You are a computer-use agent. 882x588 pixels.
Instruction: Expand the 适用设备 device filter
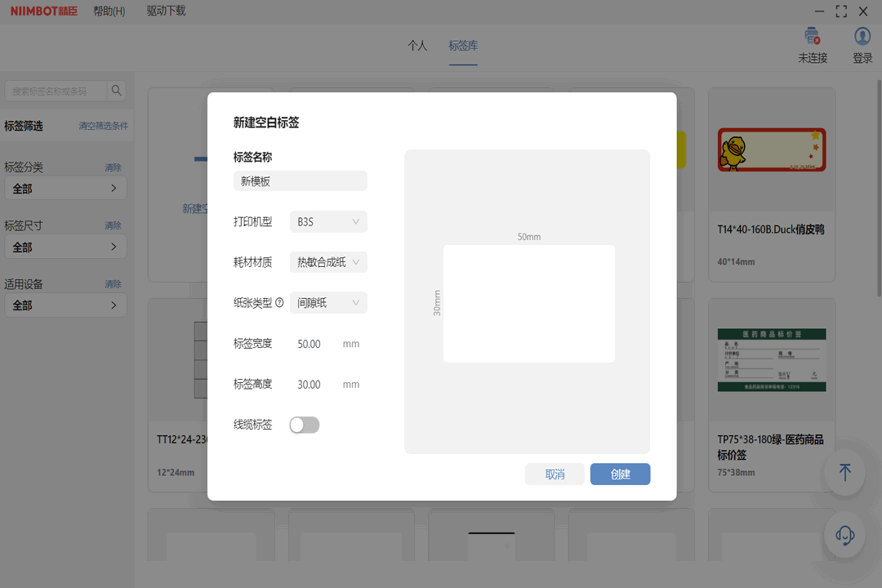tap(65, 305)
